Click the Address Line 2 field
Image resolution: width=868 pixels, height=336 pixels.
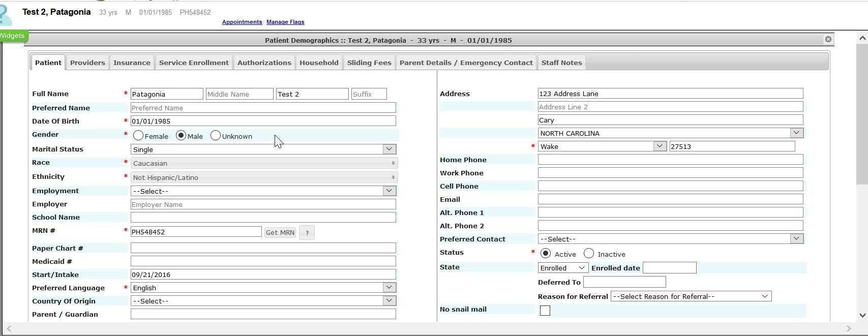click(x=671, y=107)
